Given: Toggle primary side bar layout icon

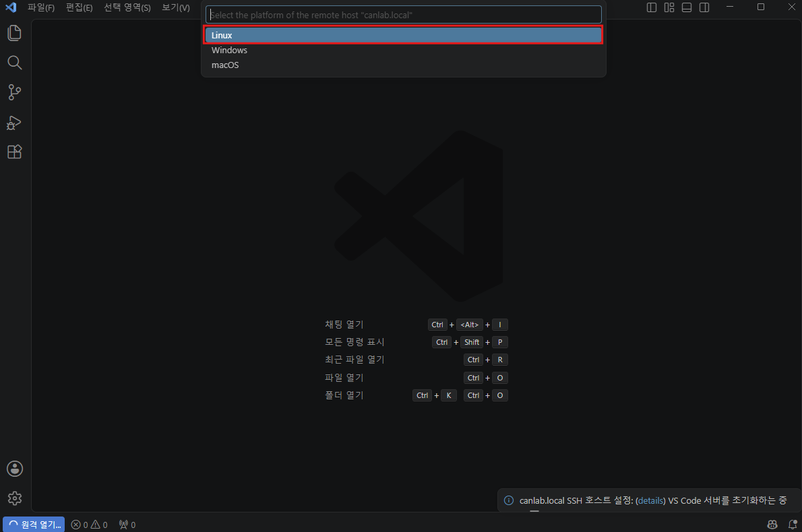Looking at the screenshot, I should pyautogui.click(x=652, y=7).
